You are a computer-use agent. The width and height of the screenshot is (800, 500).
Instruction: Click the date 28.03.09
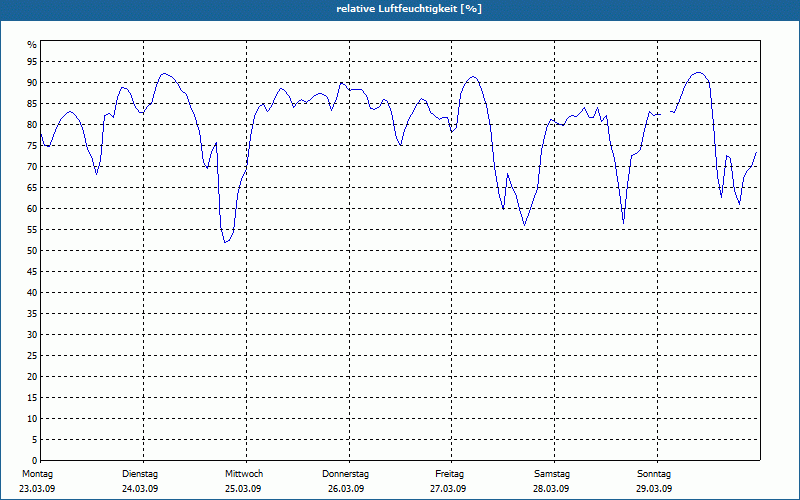click(551, 489)
